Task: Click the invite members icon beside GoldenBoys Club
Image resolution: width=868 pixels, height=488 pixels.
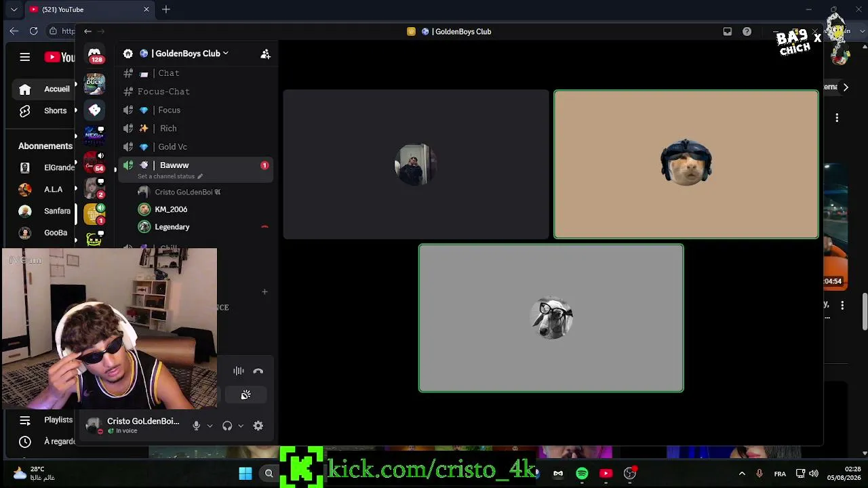Action: pos(265,54)
